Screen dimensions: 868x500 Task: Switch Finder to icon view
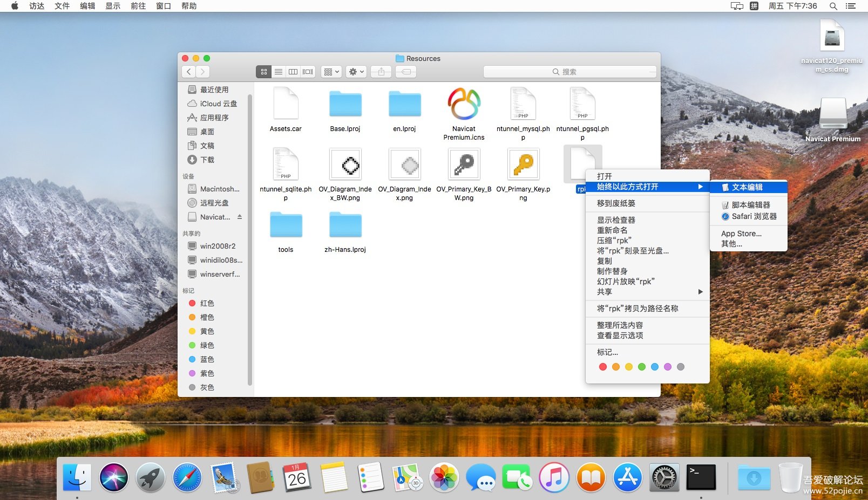[x=263, y=72]
